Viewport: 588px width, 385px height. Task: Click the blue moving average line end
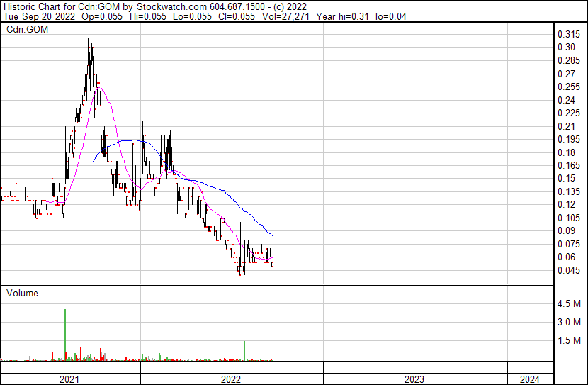[x=272, y=235]
